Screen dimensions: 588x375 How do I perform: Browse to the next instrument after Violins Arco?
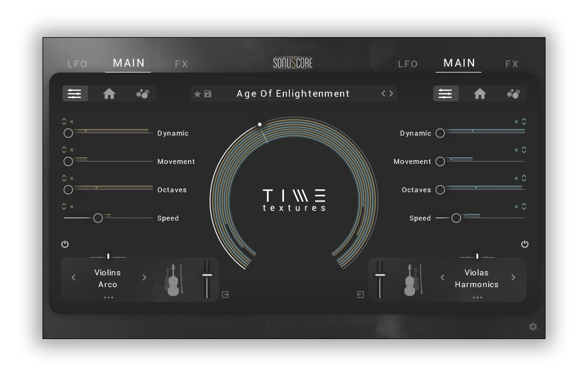tap(144, 277)
